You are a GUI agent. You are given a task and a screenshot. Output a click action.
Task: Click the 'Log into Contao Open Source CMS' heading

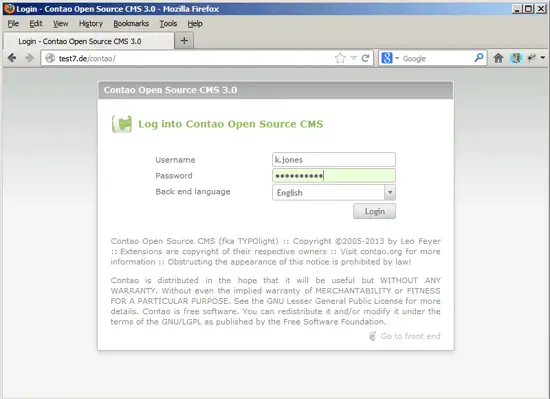pos(230,124)
